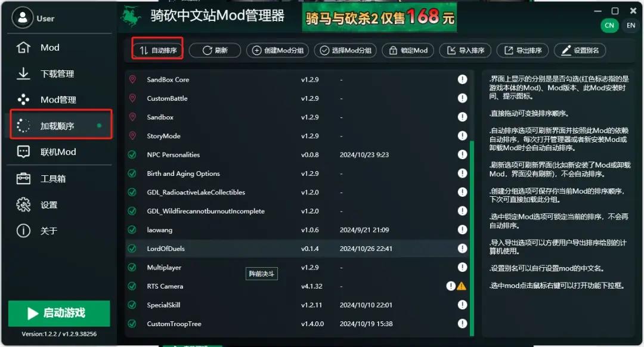The height and width of the screenshot is (347, 644).
Task: Click CustomBattle red pin icon
Action: click(x=132, y=98)
